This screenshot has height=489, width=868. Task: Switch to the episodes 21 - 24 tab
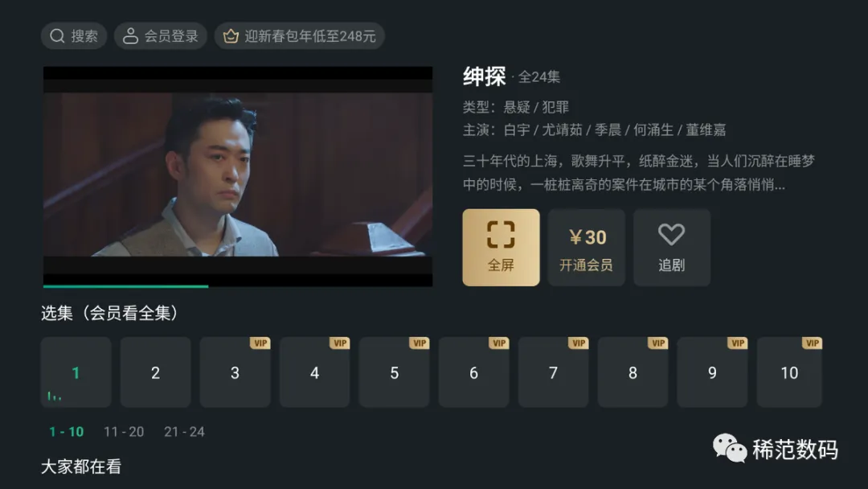[184, 432]
